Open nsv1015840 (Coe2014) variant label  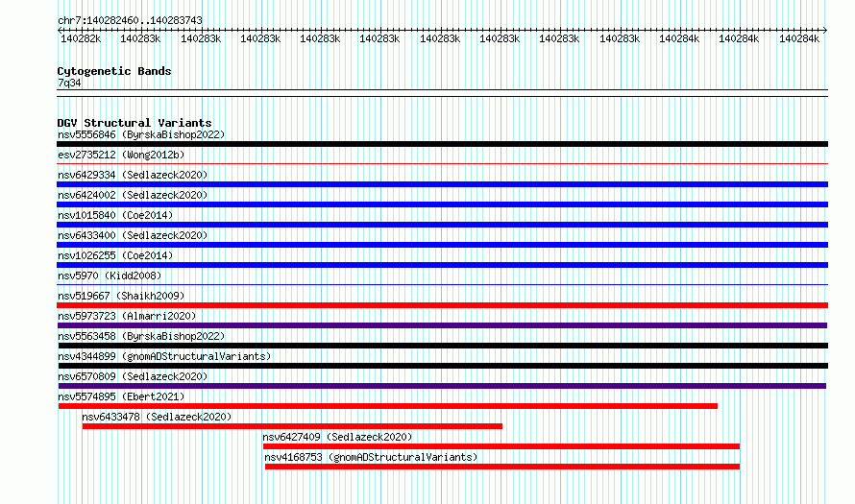coord(115,215)
